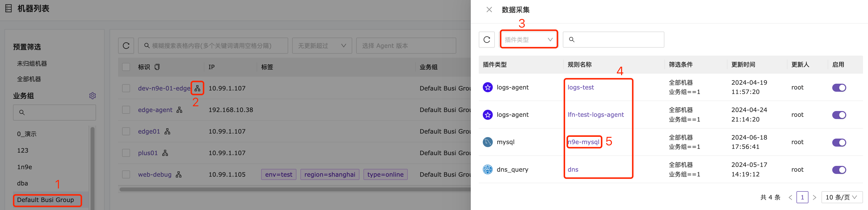Go to next page arrow
This screenshot has height=210, width=868.
click(x=814, y=197)
